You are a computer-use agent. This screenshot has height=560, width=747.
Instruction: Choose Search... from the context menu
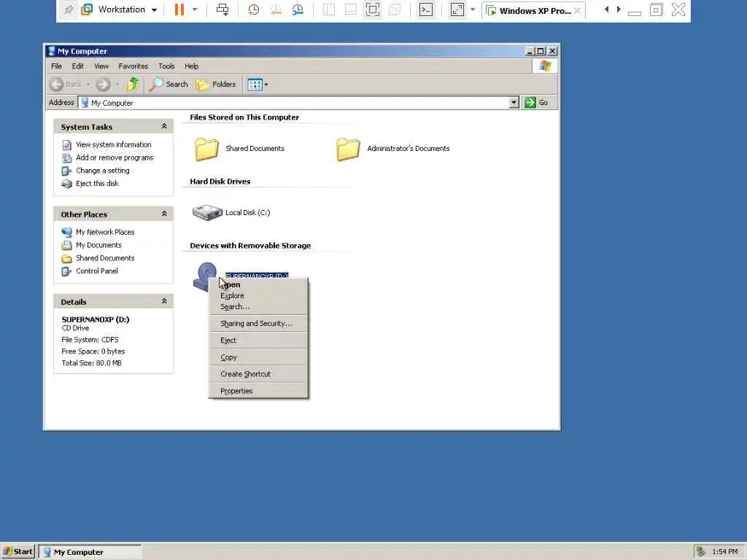tap(258, 307)
